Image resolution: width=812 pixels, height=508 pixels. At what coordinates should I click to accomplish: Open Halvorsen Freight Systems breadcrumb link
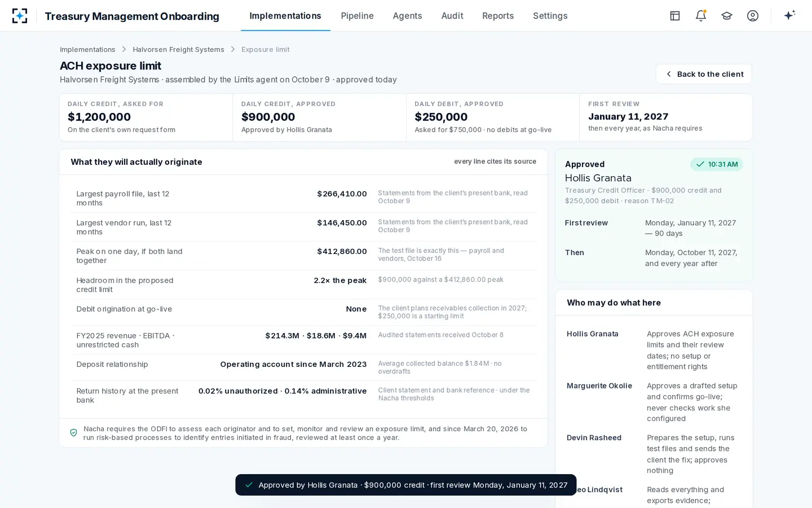pos(178,50)
